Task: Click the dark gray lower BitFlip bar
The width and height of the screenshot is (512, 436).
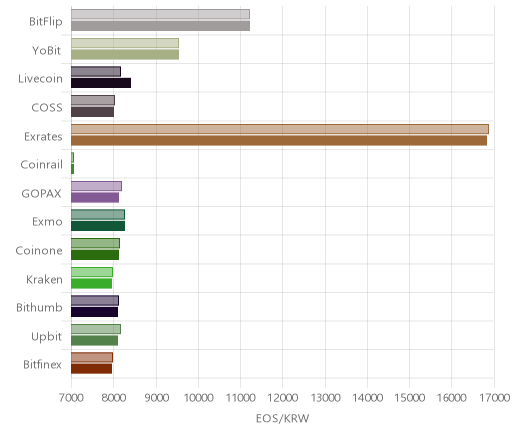Action: coord(160,26)
